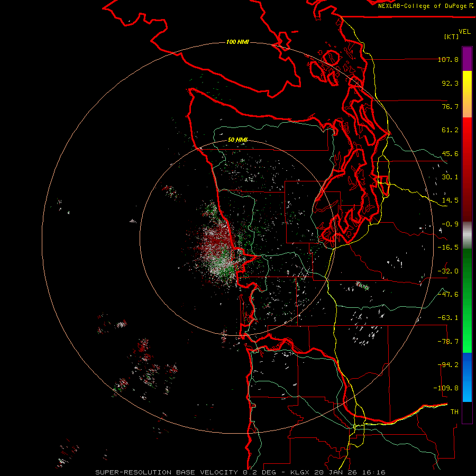Click the 14.5 velocity scale value
This screenshot has height=476, width=476.
(x=450, y=200)
